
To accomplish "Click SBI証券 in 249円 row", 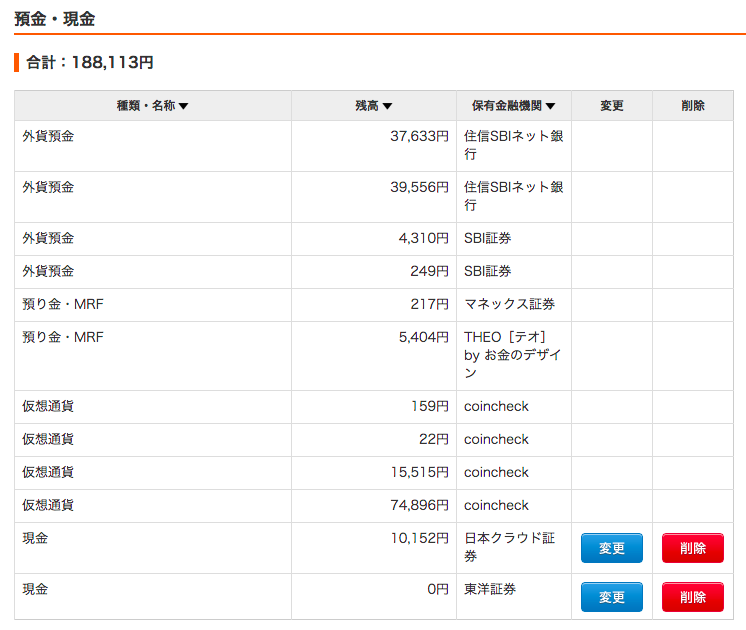I will coord(488,271).
